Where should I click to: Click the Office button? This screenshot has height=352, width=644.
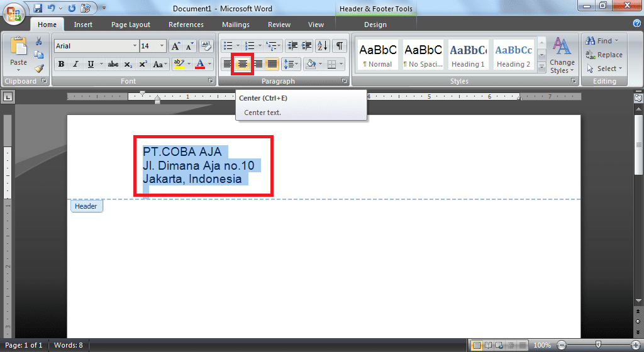point(14,14)
